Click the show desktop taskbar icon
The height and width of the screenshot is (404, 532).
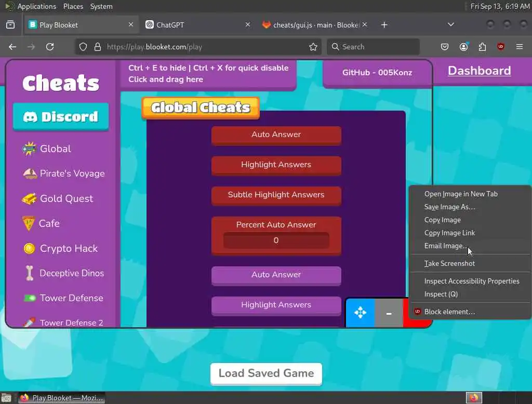tap(6, 398)
